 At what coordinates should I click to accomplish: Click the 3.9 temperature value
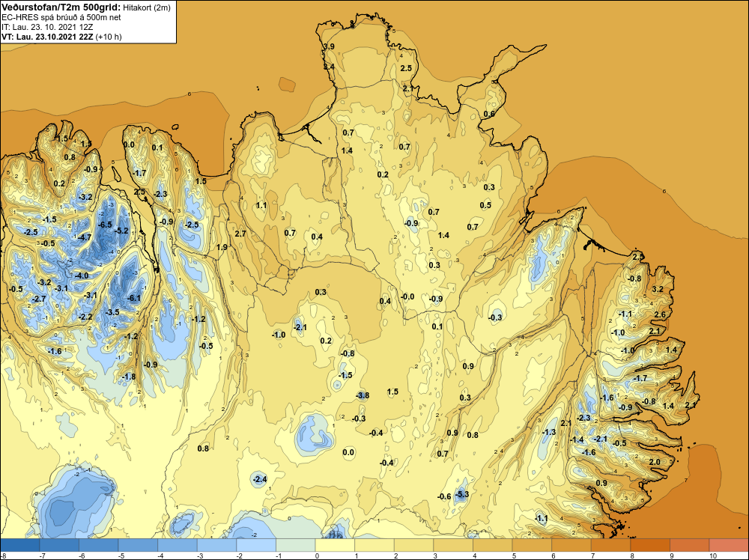coord(329,46)
